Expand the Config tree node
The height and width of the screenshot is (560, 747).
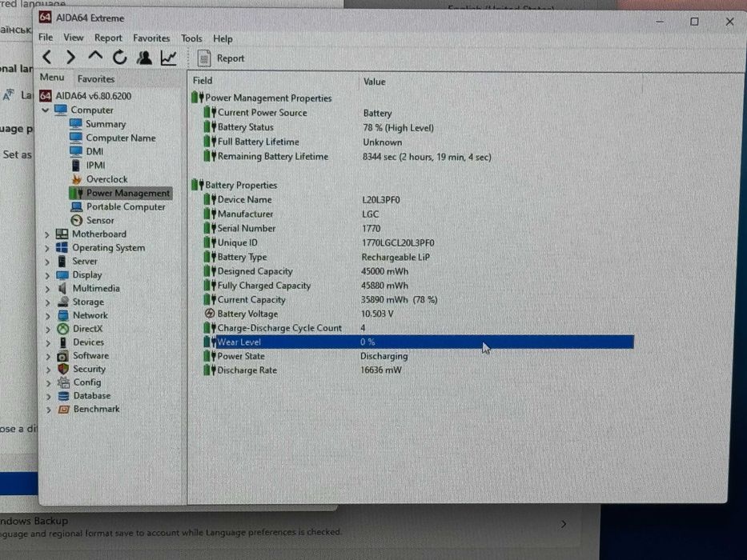pos(48,382)
